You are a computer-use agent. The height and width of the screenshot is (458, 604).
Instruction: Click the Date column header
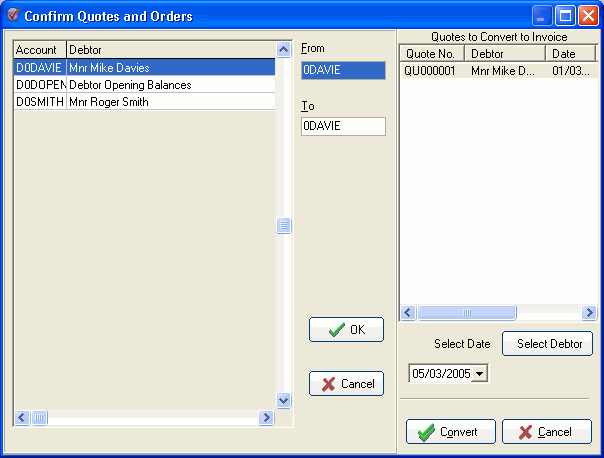click(571, 54)
